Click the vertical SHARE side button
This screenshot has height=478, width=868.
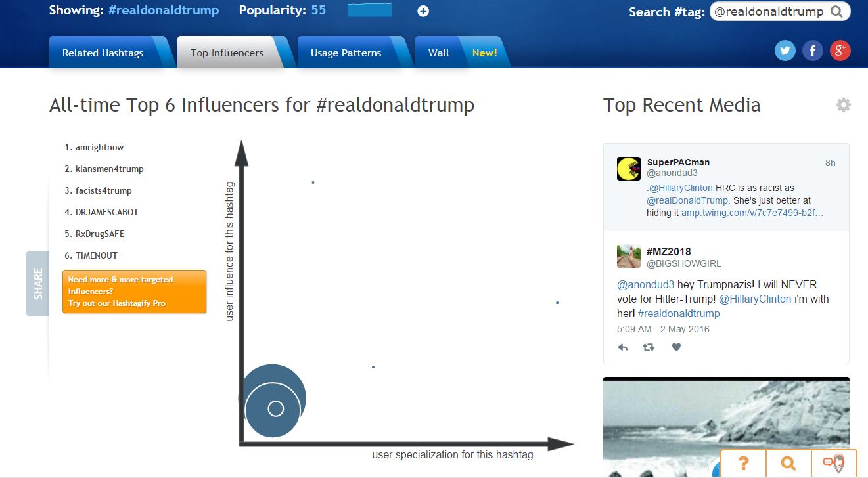pos(37,284)
